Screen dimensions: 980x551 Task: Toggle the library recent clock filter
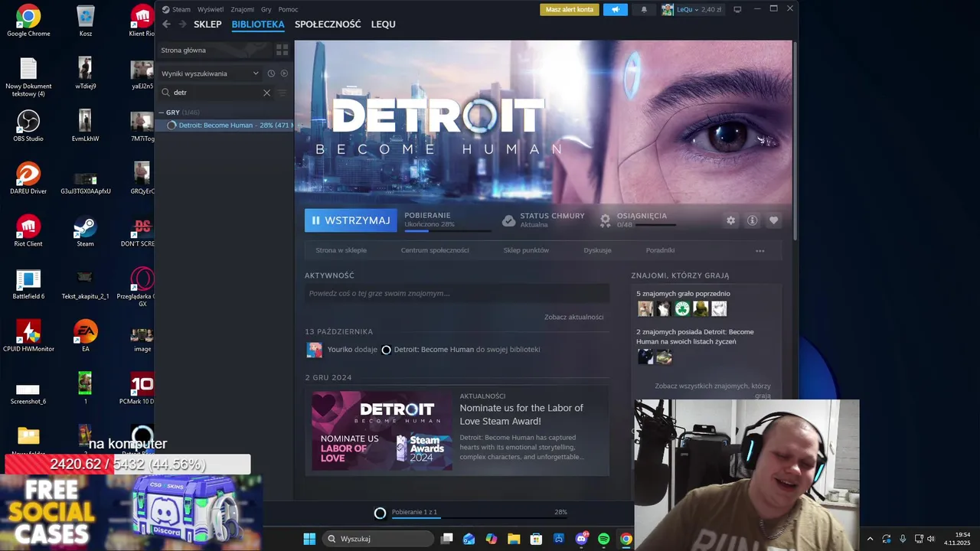point(271,73)
